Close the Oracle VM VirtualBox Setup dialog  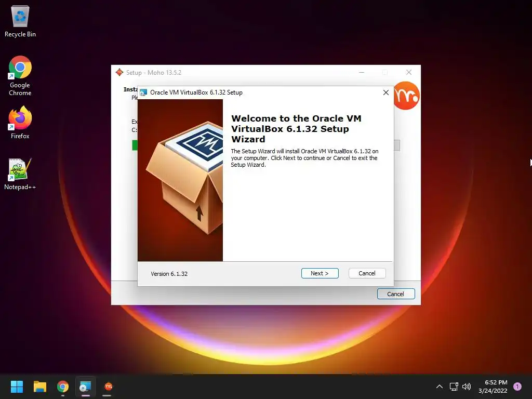point(386,92)
